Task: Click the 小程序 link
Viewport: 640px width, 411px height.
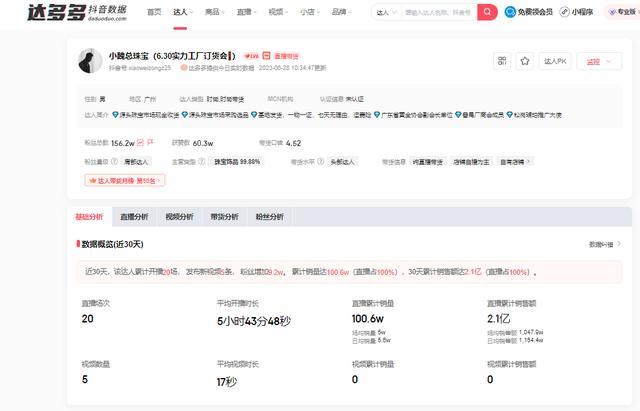Action: 582,12
